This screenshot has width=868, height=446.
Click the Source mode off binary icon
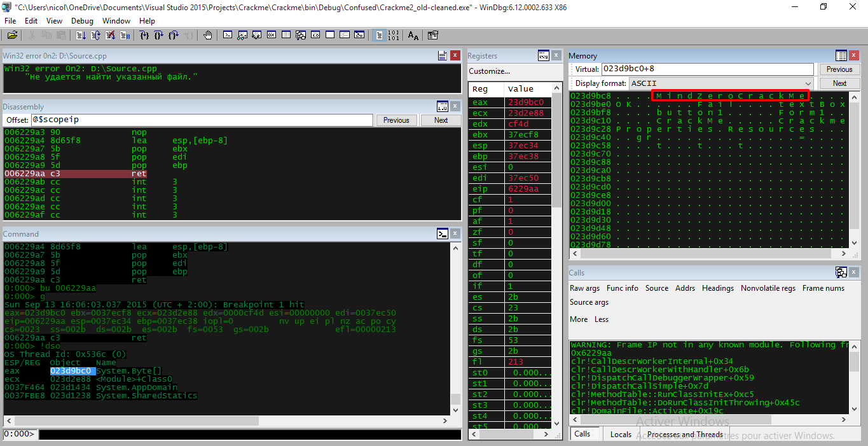coord(394,36)
